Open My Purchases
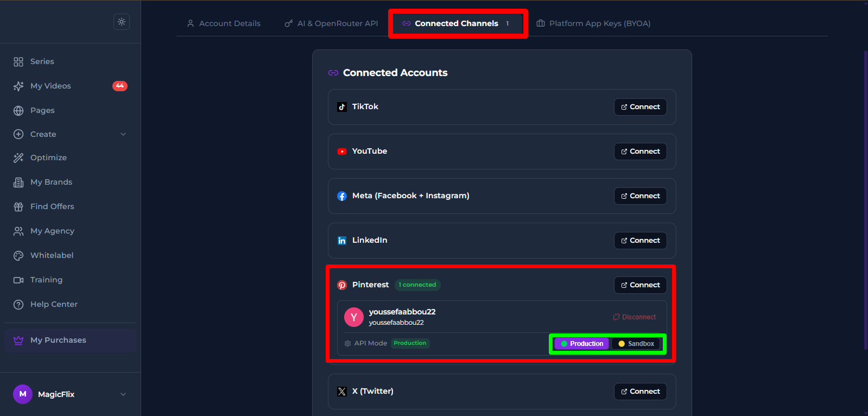 point(70,341)
